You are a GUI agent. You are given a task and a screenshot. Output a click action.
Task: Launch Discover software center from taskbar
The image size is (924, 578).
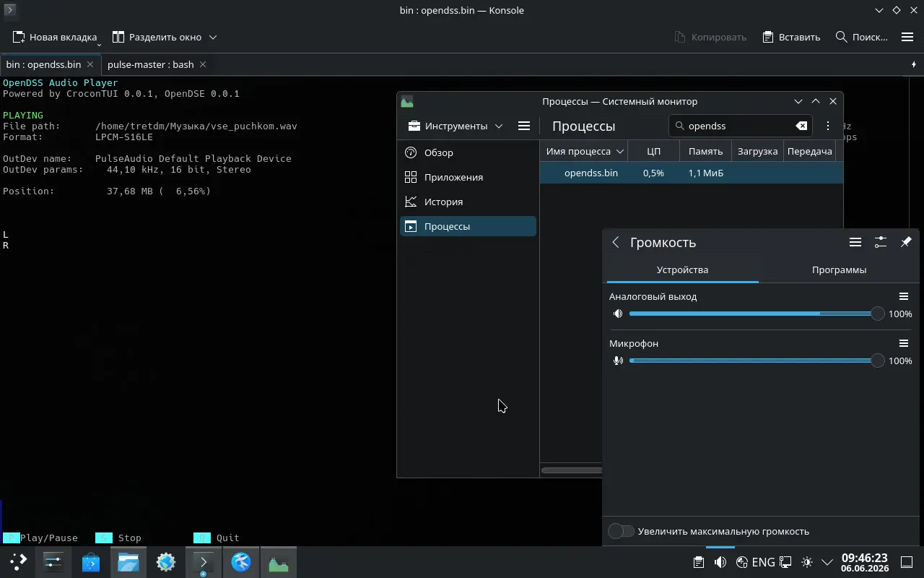(91, 561)
